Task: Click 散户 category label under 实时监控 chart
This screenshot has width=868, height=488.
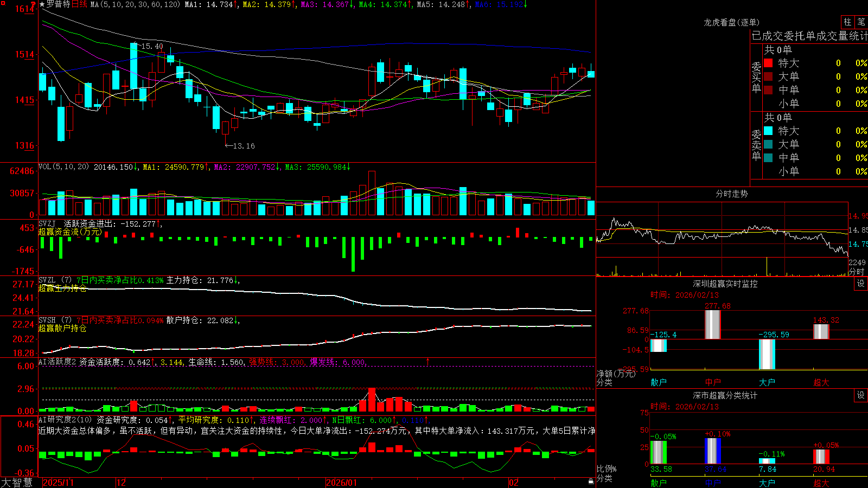Action: pos(659,382)
